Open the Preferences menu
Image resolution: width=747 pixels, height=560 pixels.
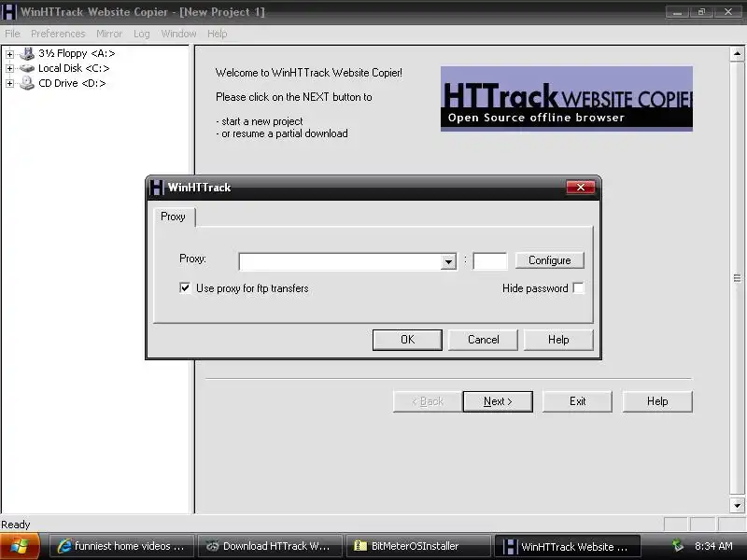[x=58, y=34]
